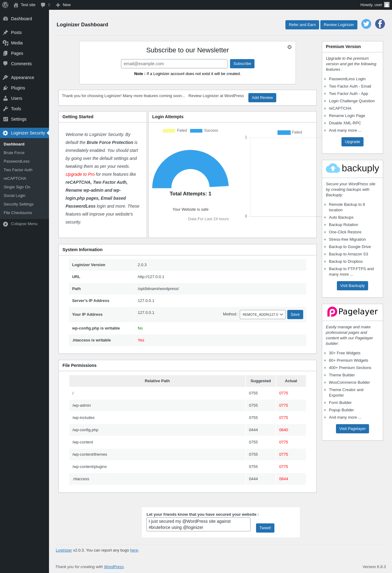Click the Collapse Menu arrow icon

coord(6,224)
